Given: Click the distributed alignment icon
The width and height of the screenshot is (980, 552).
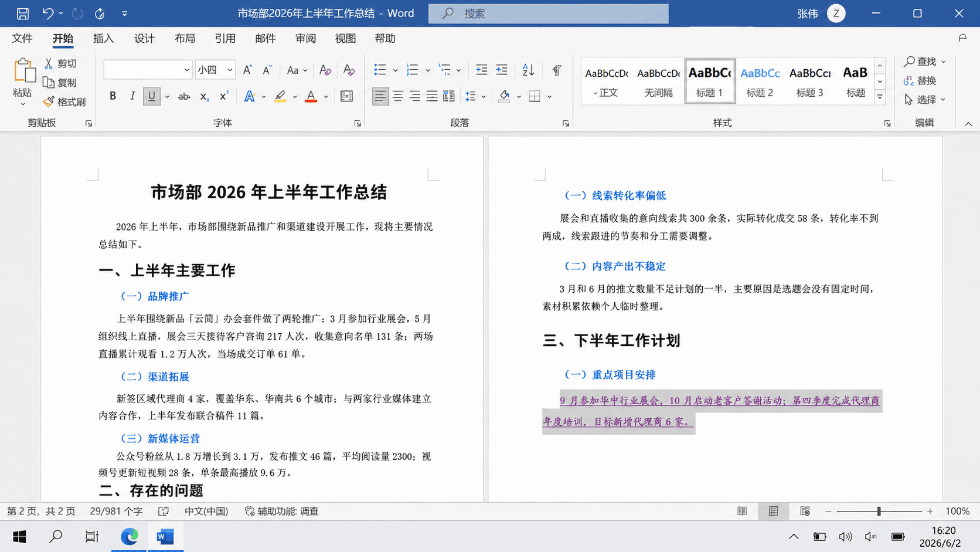Looking at the screenshot, I should click(x=449, y=96).
